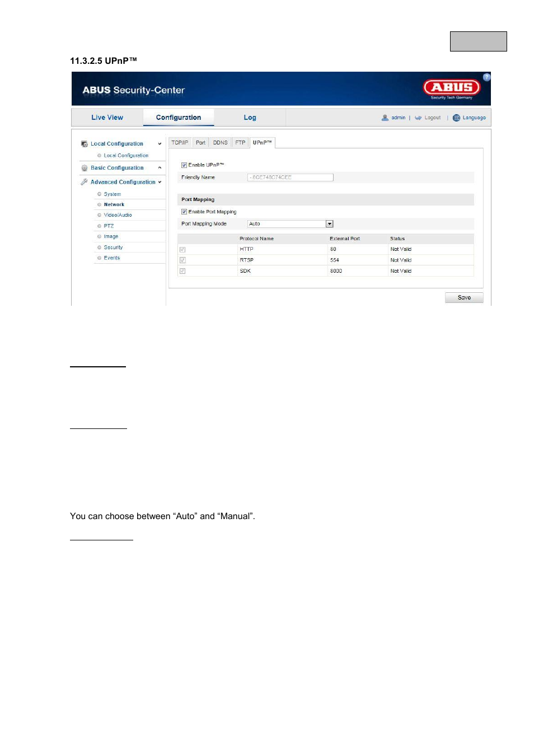The image size is (534, 756).
Task: Click external port value 80
Action: click(333, 249)
